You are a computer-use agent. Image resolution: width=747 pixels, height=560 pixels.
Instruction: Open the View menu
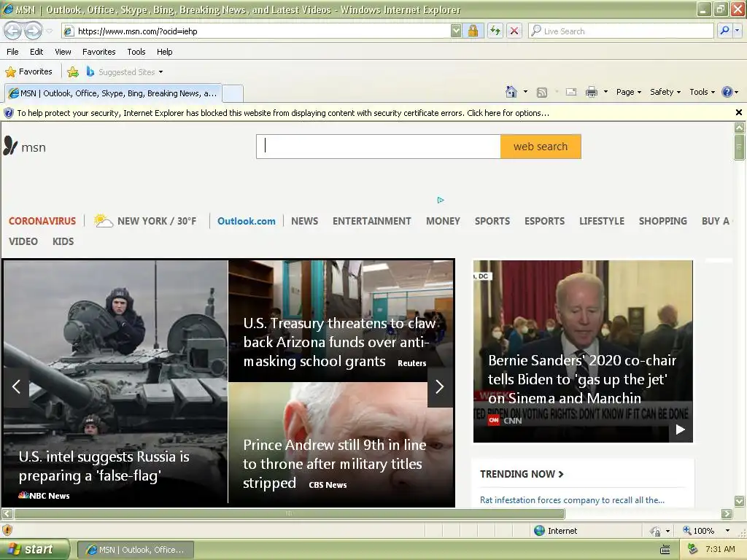pyautogui.click(x=63, y=52)
